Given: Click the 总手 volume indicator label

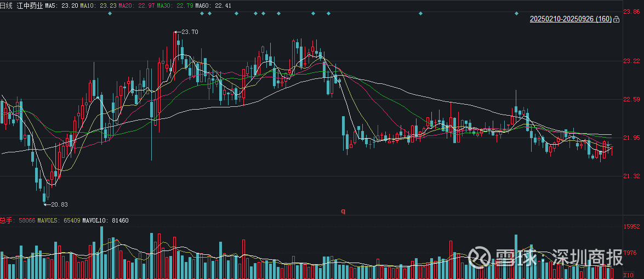Looking at the screenshot, I should 7,220.
